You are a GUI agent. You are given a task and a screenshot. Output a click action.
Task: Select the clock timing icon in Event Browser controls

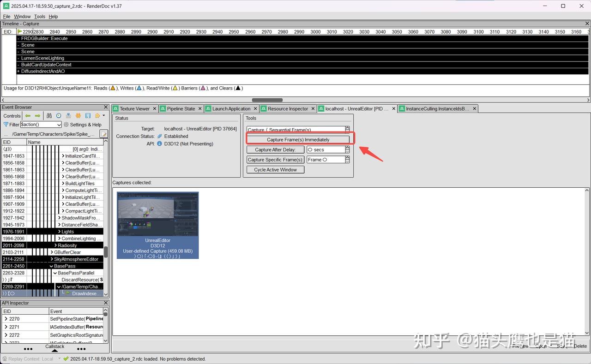point(59,115)
